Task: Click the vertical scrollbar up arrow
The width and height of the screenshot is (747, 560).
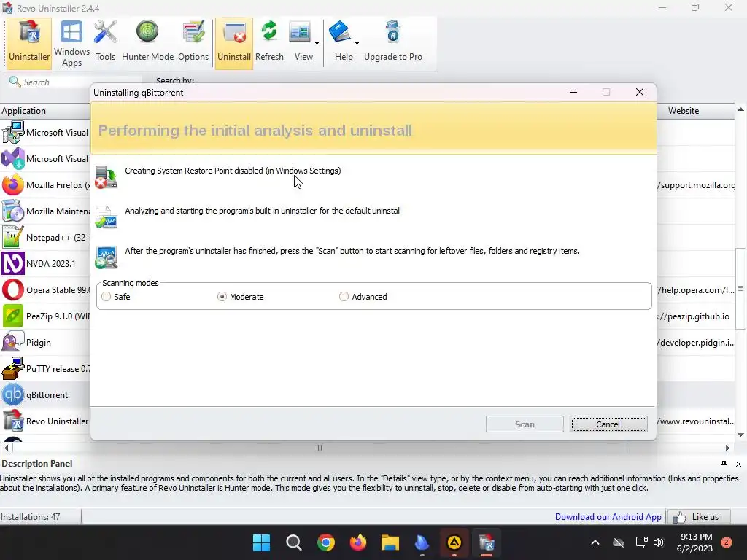Action: point(741,110)
